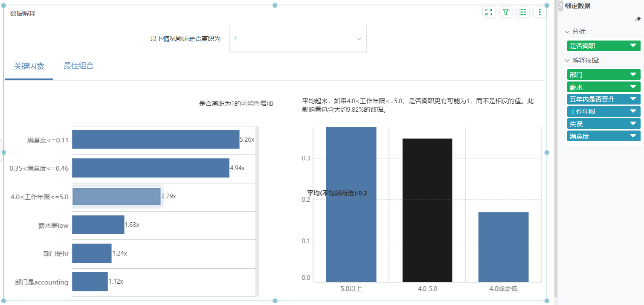Click the 是否离职为1的可能性增加 heading
This screenshot has height=305, width=644.
(236, 103)
